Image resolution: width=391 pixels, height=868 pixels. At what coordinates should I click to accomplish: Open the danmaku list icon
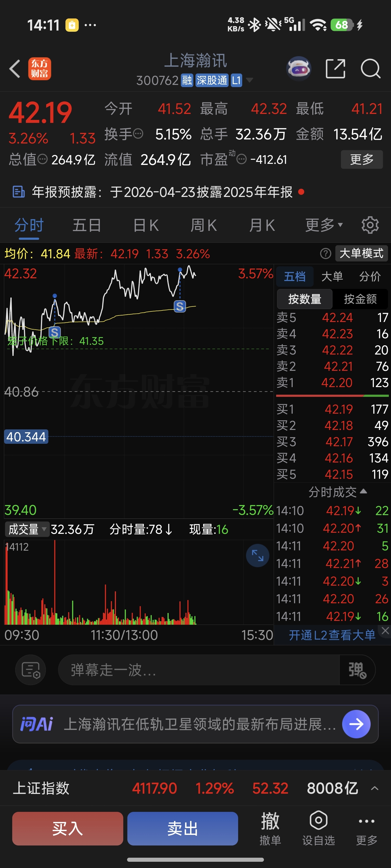tap(31, 669)
